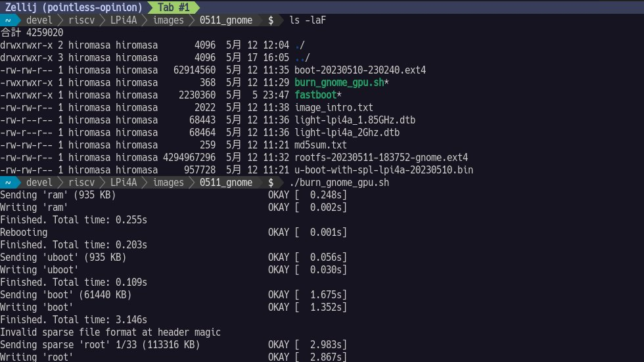Click the riscv segment in first prompt
Viewport: 644px width, 362px height.
[x=81, y=20]
